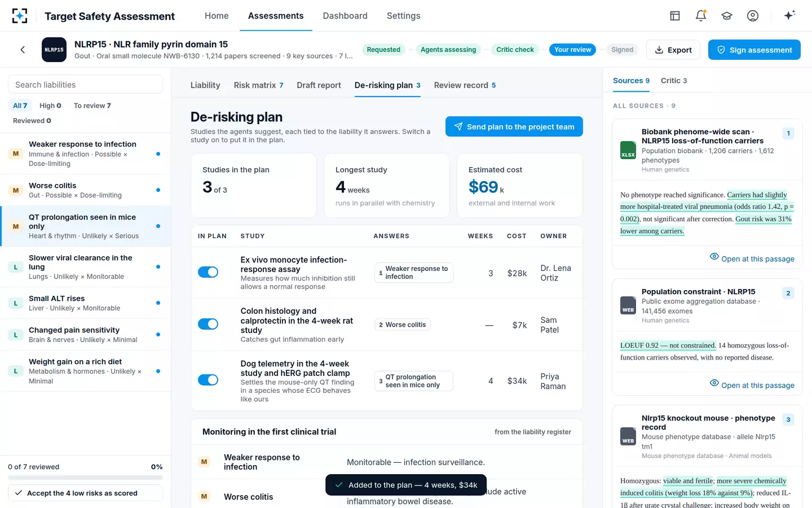Click the L severity badge for Small ALT rises
This screenshot has height=508, width=812.
16,303
